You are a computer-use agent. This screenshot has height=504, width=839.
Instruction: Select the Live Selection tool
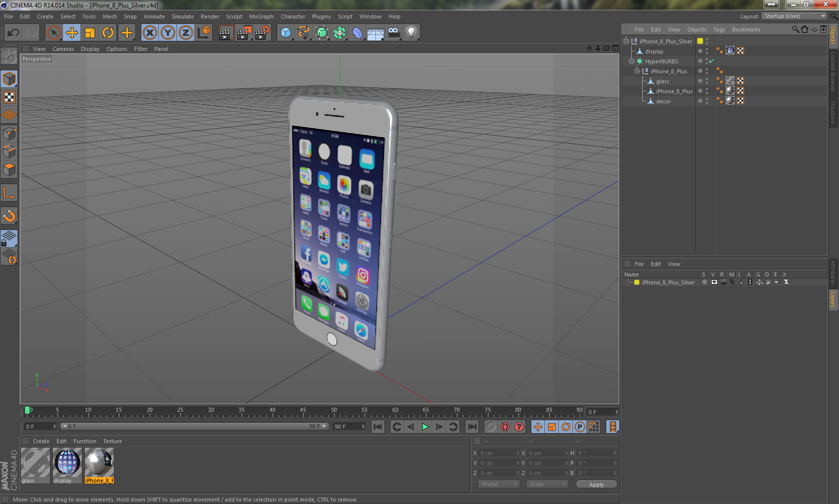coord(53,33)
